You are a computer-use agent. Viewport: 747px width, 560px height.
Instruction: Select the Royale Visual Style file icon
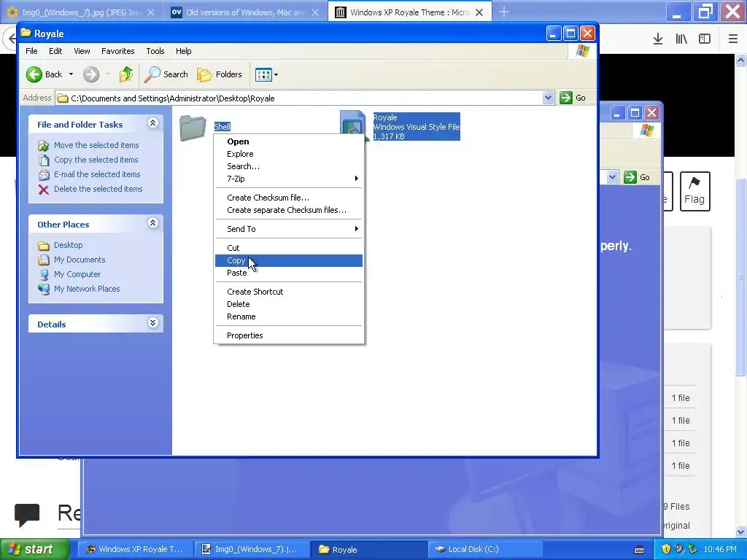[x=354, y=125]
